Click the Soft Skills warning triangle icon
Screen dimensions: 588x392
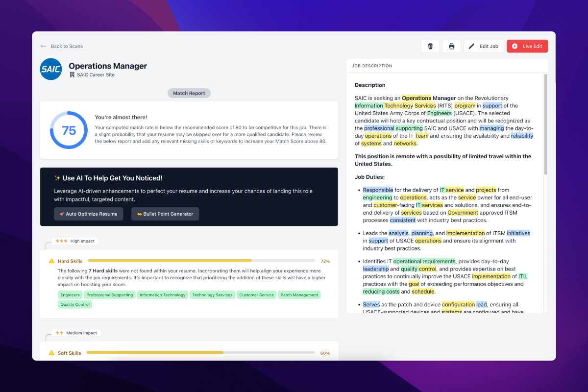[51, 353]
